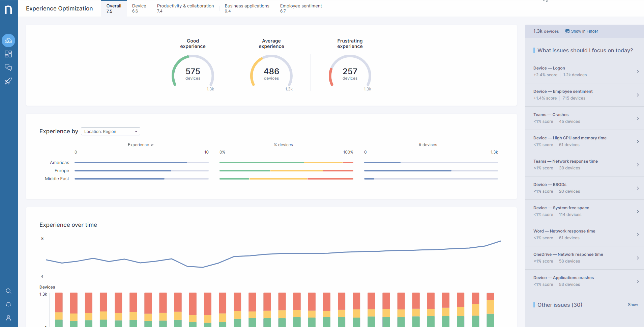Open the chat bubbles sidebar icon
Image resolution: width=644 pixels, height=327 pixels.
pos(8,67)
